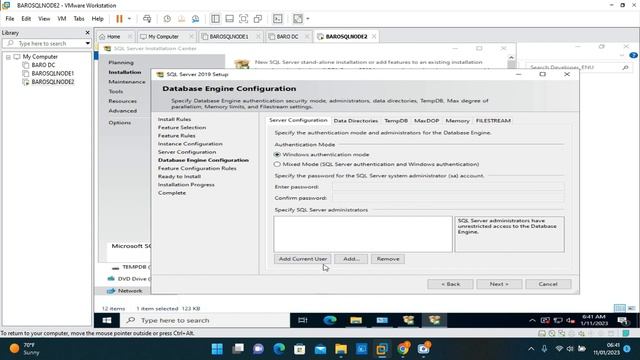Open the MaxDOP tab
Screen dimensions: 640x360
427,121
